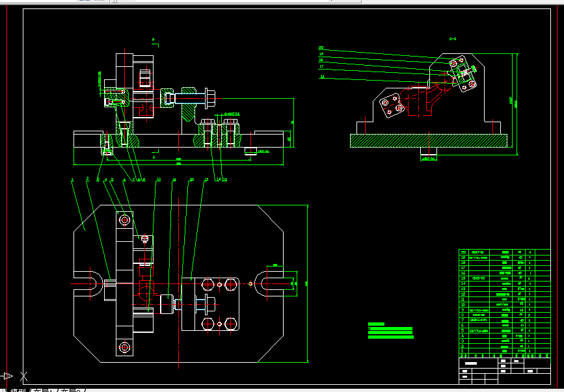Image resolution: width=564 pixels, height=392 pixels.
Task: Select the hatched base plate in section A-A
Action: click(429, 140)
